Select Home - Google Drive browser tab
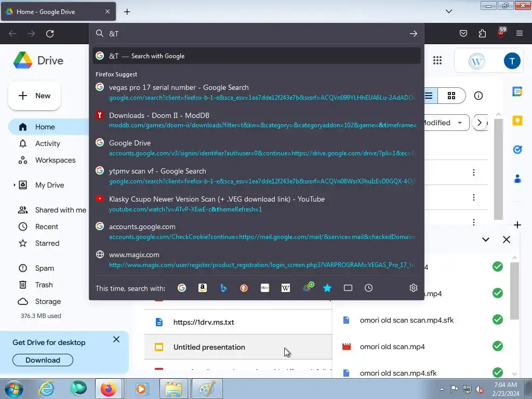The image size is (532, 399). [58, 11]
